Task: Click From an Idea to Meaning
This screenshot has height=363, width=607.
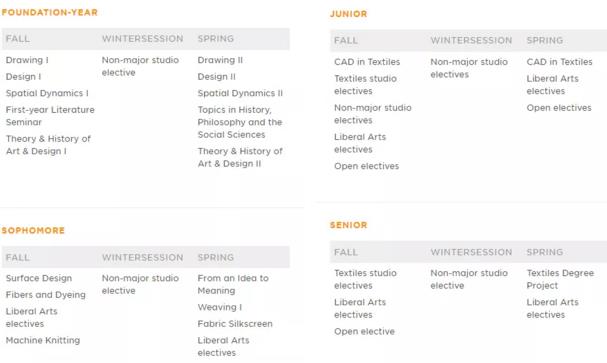Action: click(233, 284)
